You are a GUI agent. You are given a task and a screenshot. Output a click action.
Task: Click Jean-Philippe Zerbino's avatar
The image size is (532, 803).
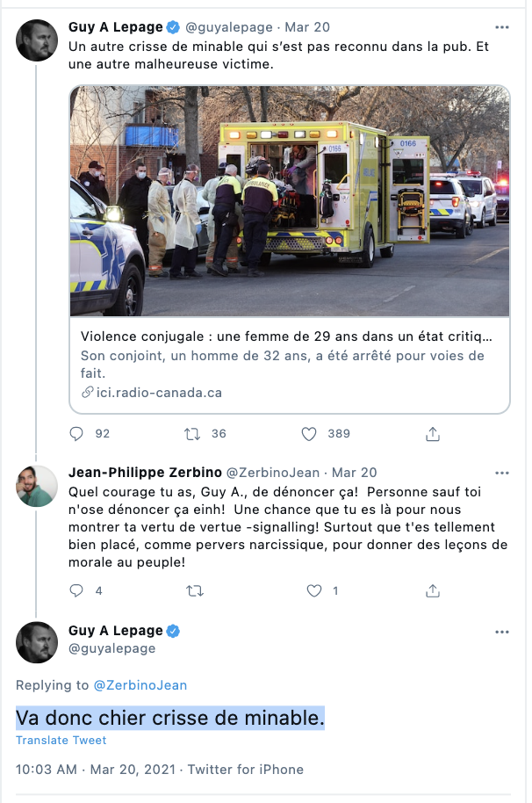37,486
